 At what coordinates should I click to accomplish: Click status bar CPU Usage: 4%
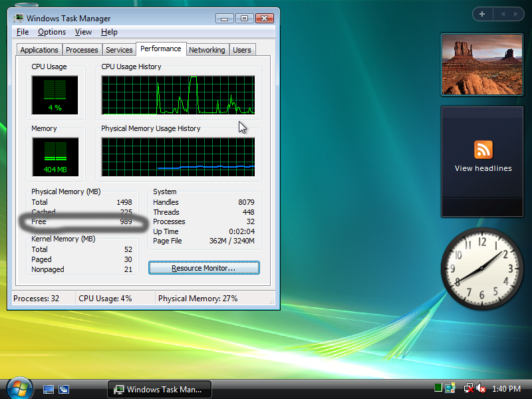105,299
